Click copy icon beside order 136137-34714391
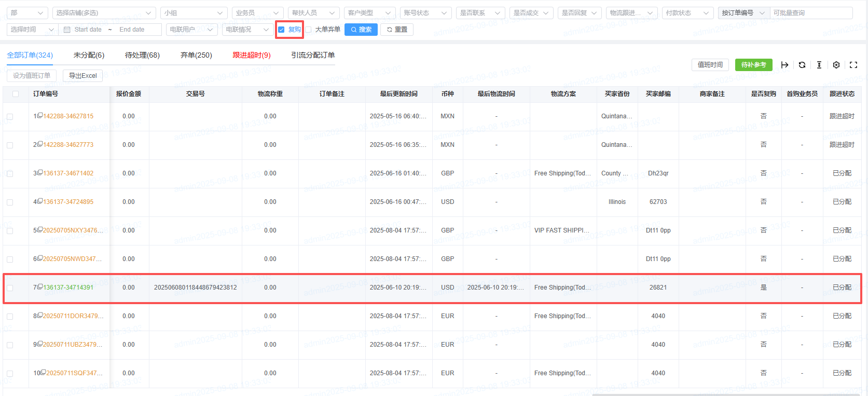This screenshot has height=396, width=868. 40,286
